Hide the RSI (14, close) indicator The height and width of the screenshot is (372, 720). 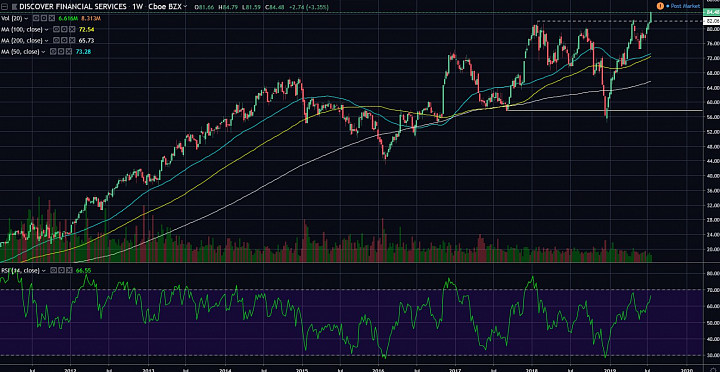click(x=53, y=270)
